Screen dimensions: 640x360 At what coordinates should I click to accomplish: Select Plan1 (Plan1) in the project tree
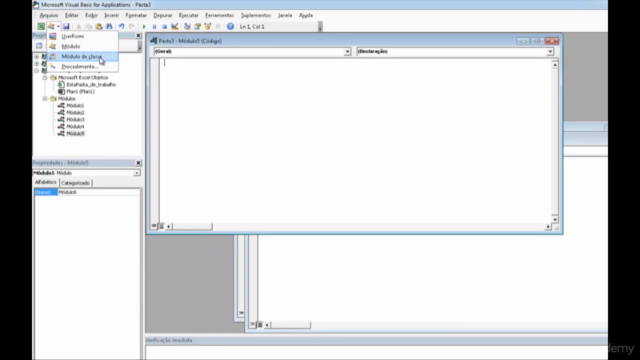click(x=80, y=91)
